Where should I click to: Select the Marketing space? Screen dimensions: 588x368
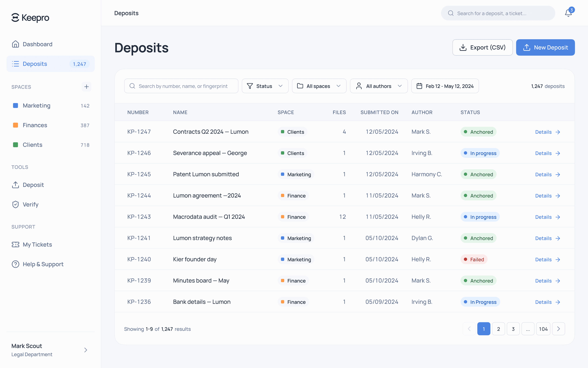51,105
